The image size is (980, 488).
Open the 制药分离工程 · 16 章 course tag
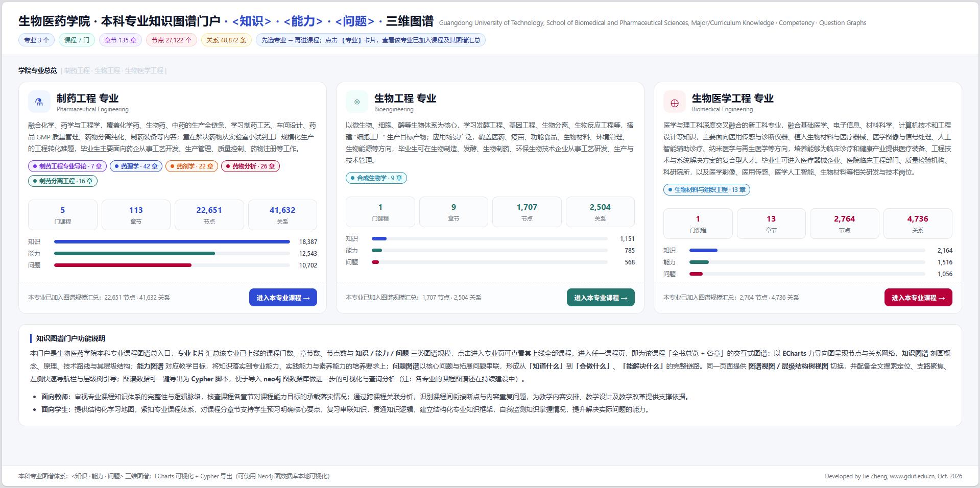click(x=63, y=181)
